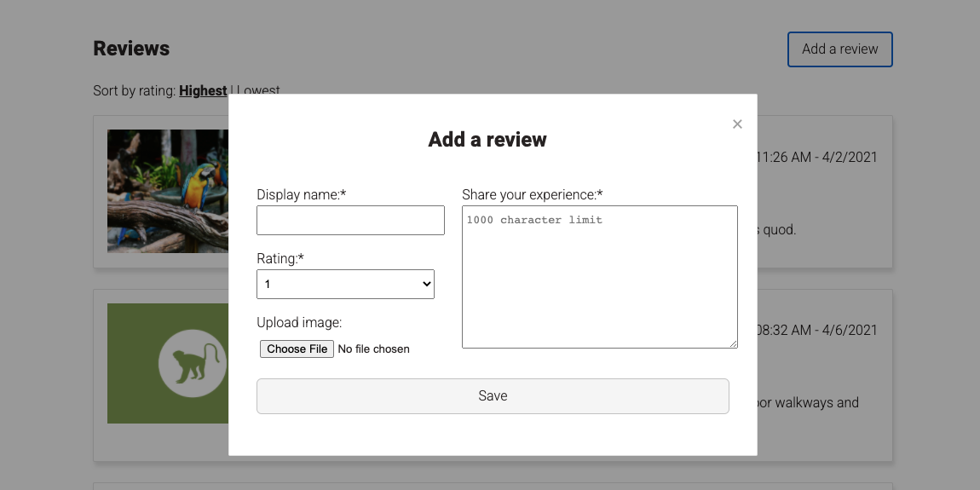
Task: Click the "Rating:*" label
Action: point(280,258)
